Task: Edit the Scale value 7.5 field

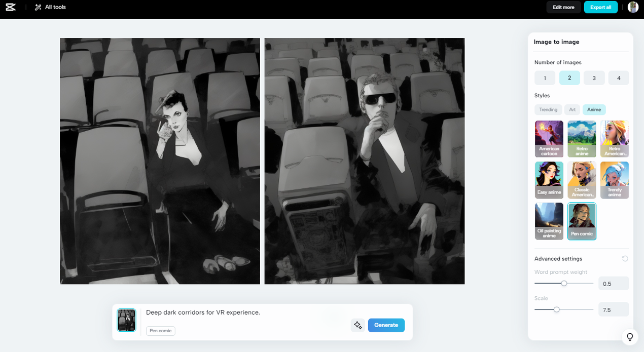Action: 614,309
